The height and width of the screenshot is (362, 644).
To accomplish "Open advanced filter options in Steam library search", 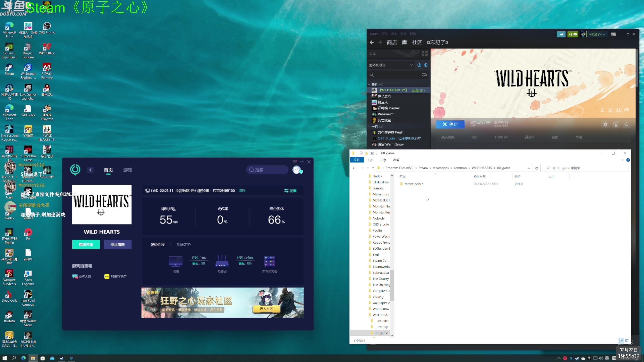I will (425, 75).
